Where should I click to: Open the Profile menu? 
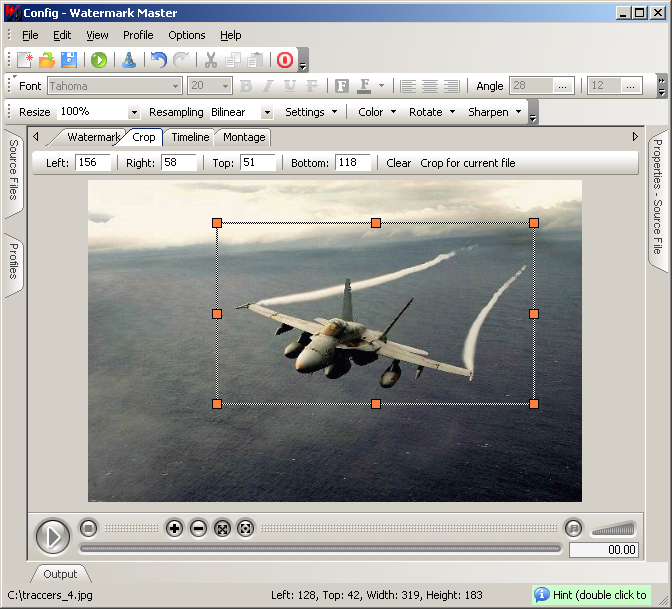[138, 35]
